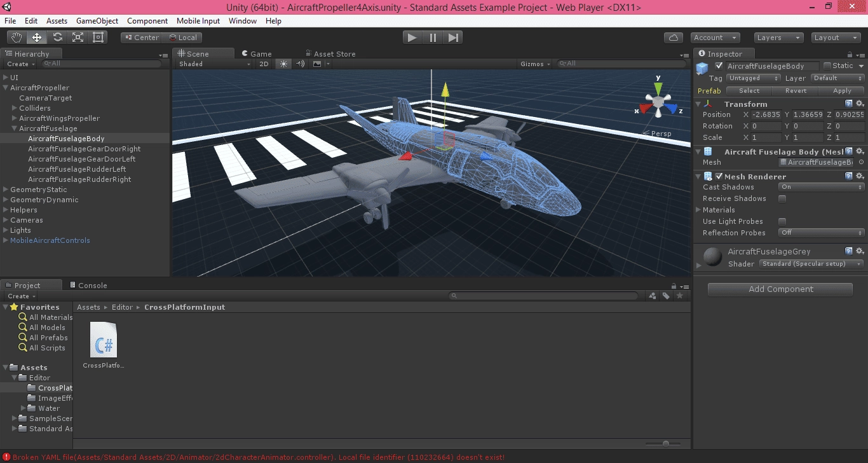The image size is (868, 463).
Task: Click the Play button
Action: (412, 38)
